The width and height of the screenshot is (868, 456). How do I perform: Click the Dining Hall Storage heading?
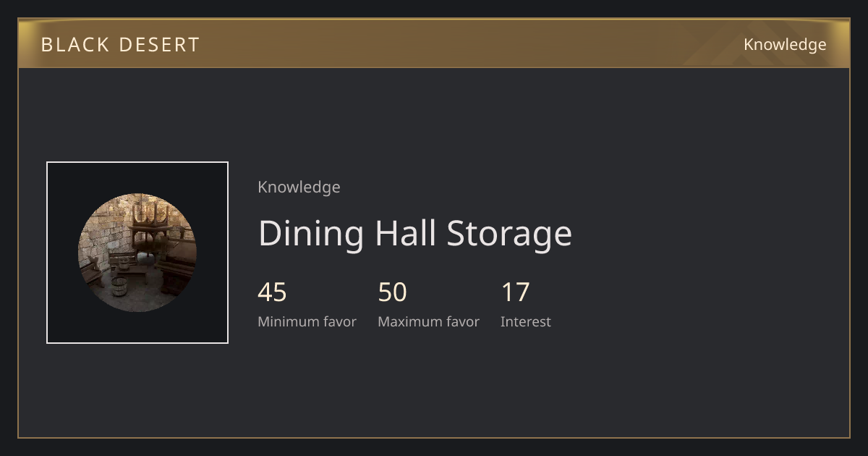[x=415, y=233]
